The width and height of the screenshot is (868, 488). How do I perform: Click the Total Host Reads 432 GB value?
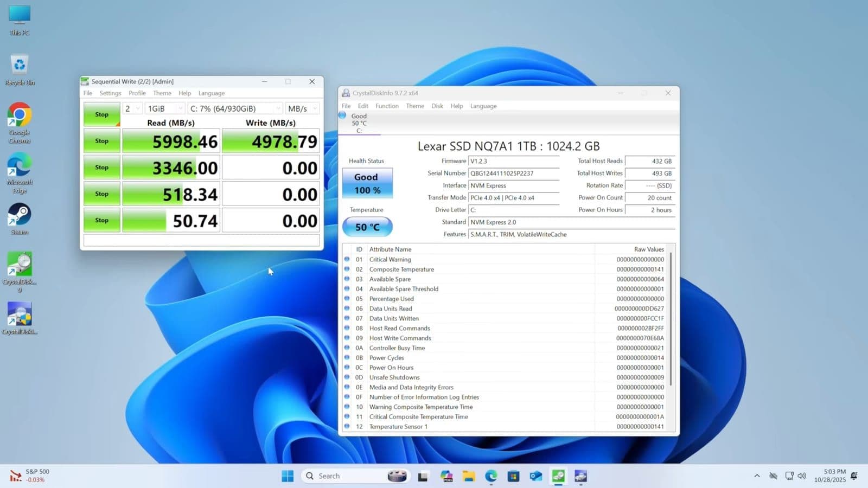pyautogui.click(x=650, y=161)
